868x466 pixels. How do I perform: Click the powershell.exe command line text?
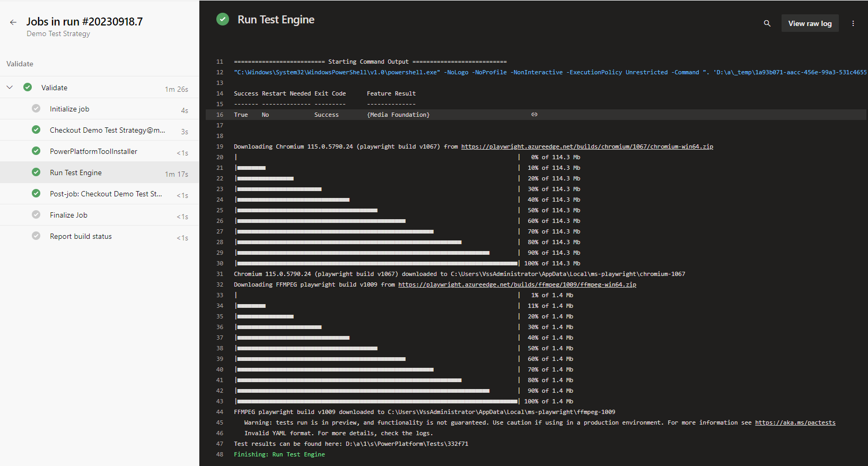point(550,72)
